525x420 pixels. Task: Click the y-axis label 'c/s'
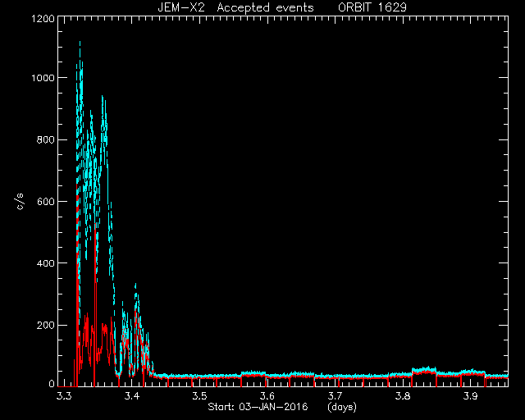[20, 202]
